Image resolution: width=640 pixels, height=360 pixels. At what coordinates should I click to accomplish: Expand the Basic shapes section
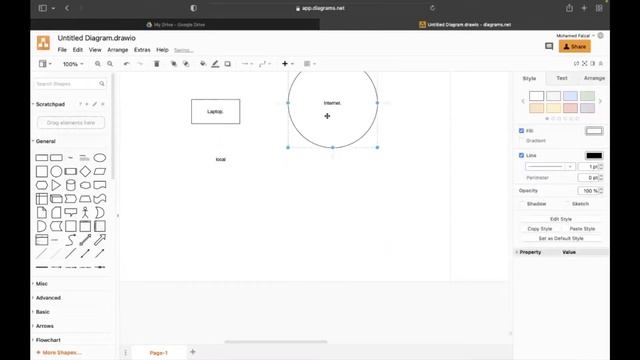point(42,312)
